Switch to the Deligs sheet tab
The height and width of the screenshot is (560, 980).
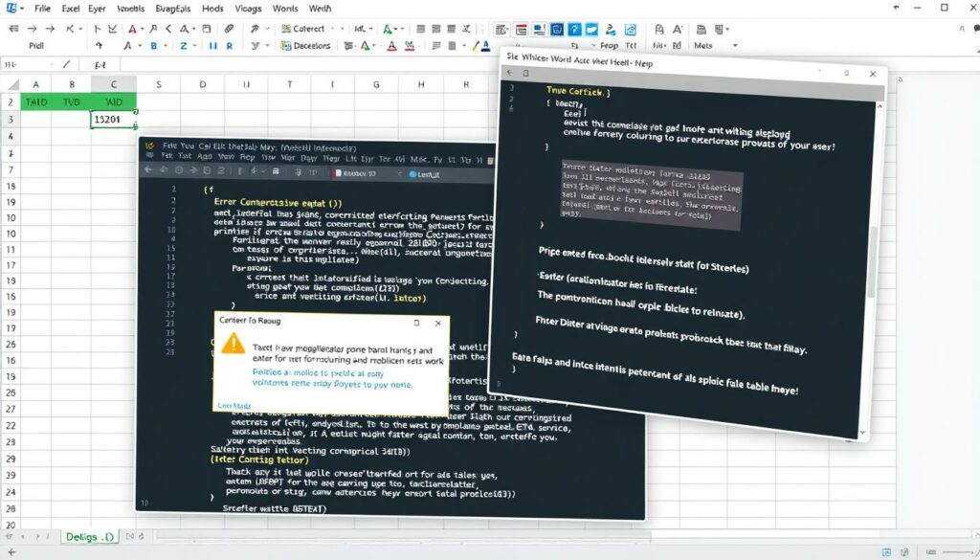click(90, 537)
